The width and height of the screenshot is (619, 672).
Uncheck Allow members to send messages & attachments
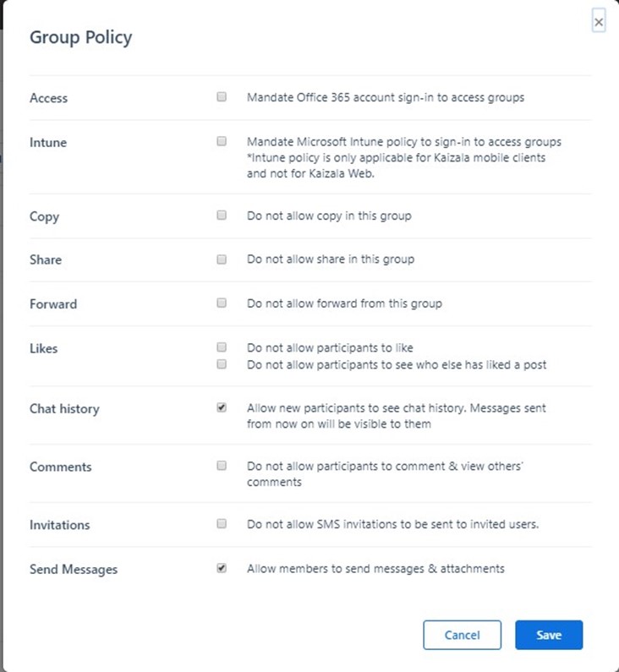[222, 568]
